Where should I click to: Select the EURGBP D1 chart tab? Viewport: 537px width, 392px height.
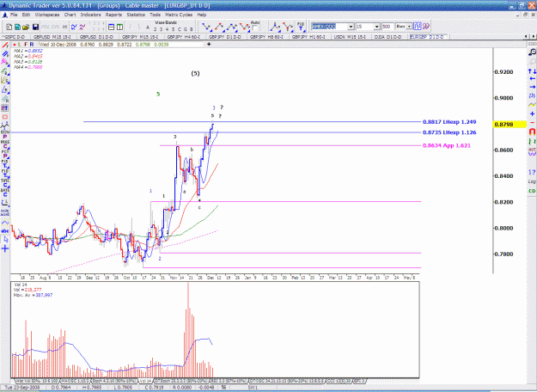428,37
